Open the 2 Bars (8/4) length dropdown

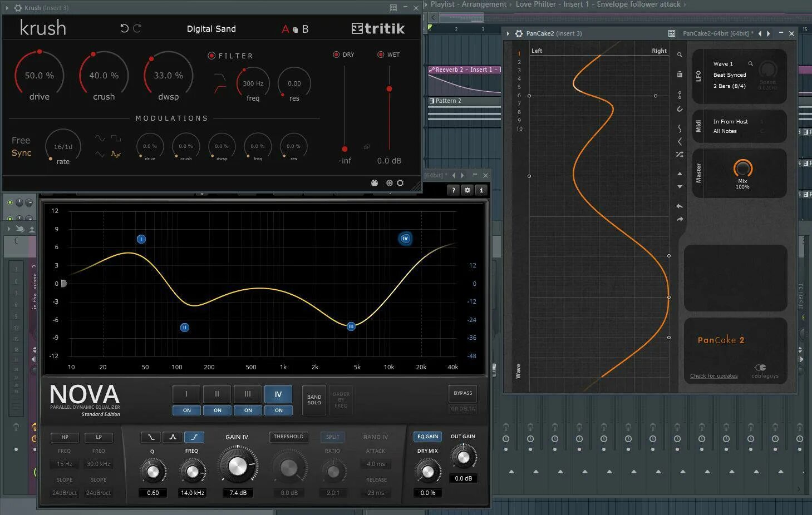[x=730, y=86]
